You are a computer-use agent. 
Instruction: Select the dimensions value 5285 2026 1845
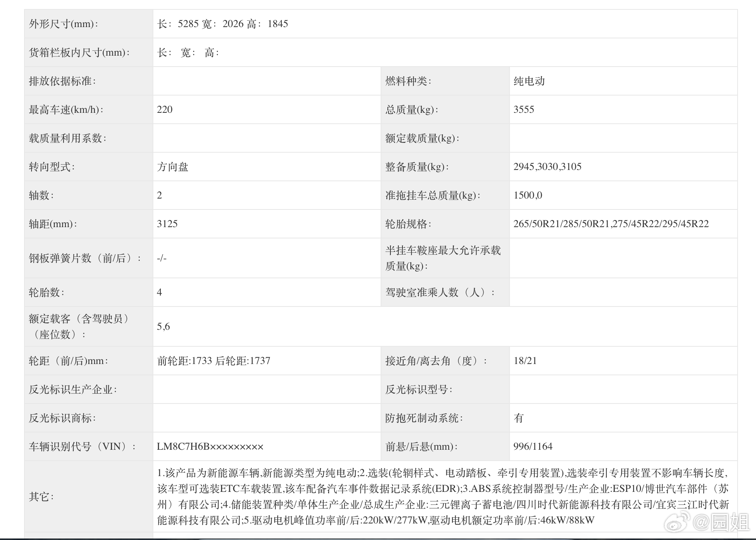coord(222,24)
